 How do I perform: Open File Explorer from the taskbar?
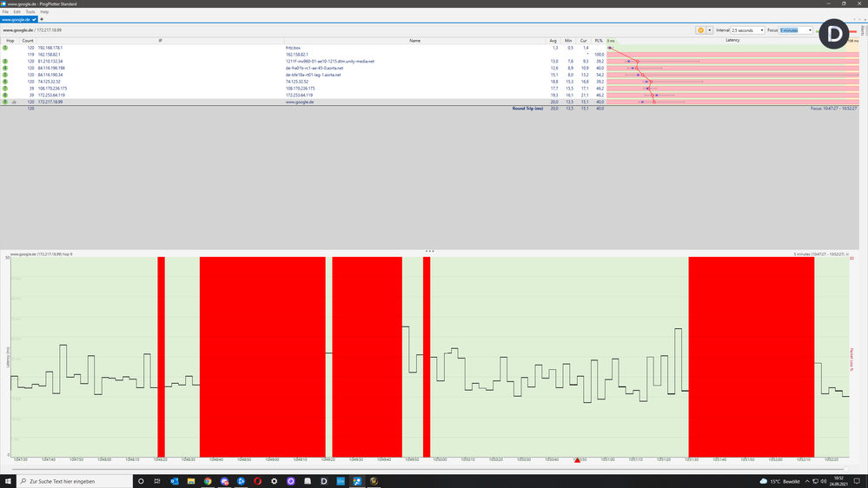pyautogui.click(x=191, y=481)
